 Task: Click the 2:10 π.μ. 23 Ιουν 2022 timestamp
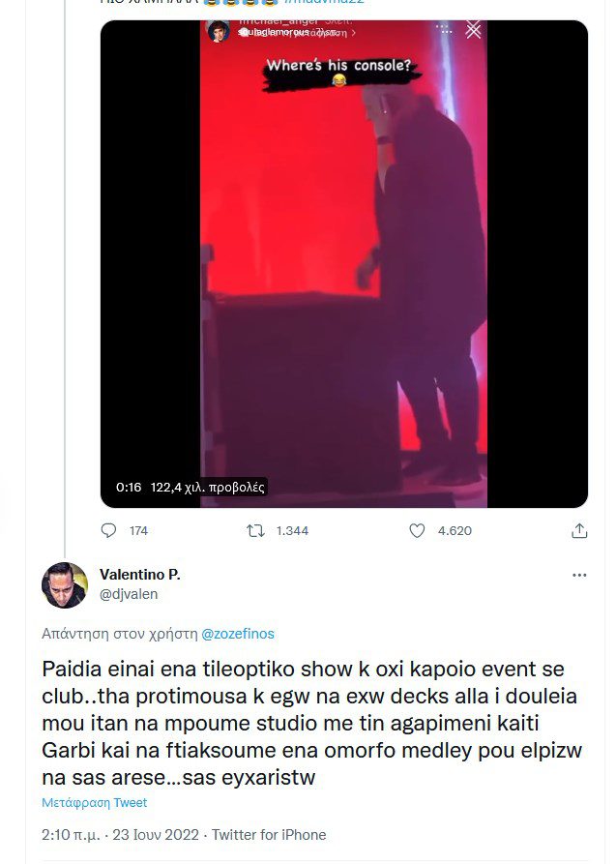pos(120,835)
